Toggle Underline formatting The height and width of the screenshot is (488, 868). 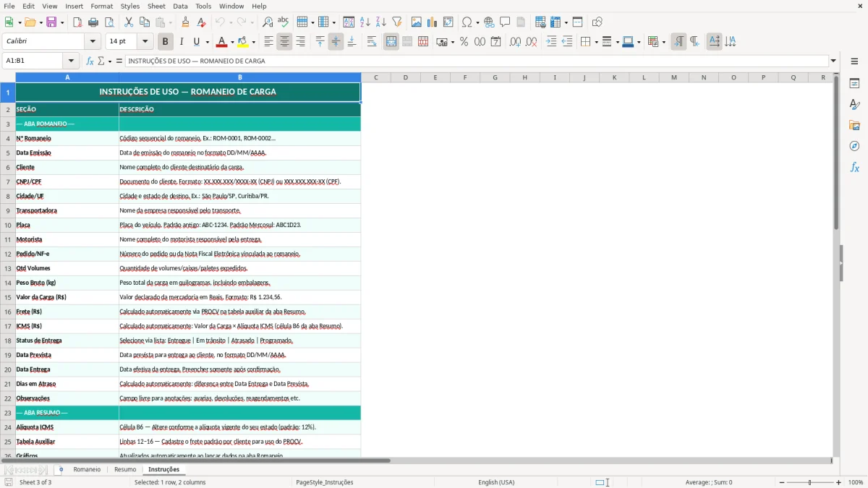coord(196,42)
